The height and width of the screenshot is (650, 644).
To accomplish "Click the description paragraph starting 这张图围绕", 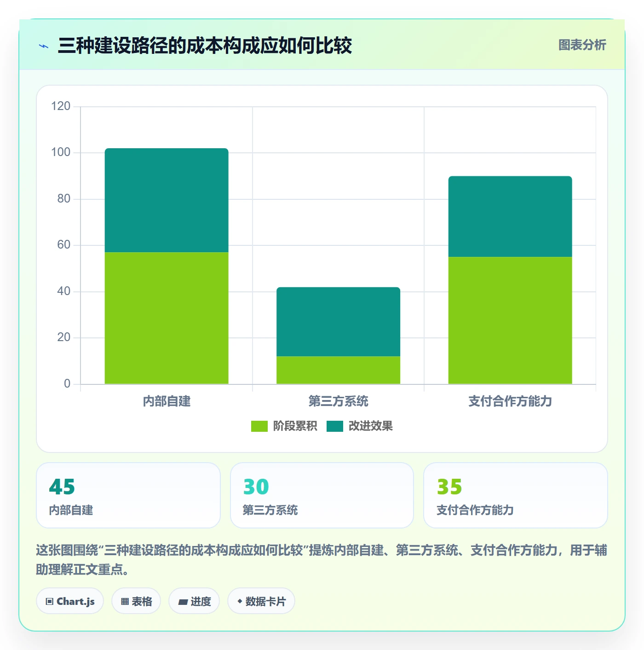I will pos(322,560).
